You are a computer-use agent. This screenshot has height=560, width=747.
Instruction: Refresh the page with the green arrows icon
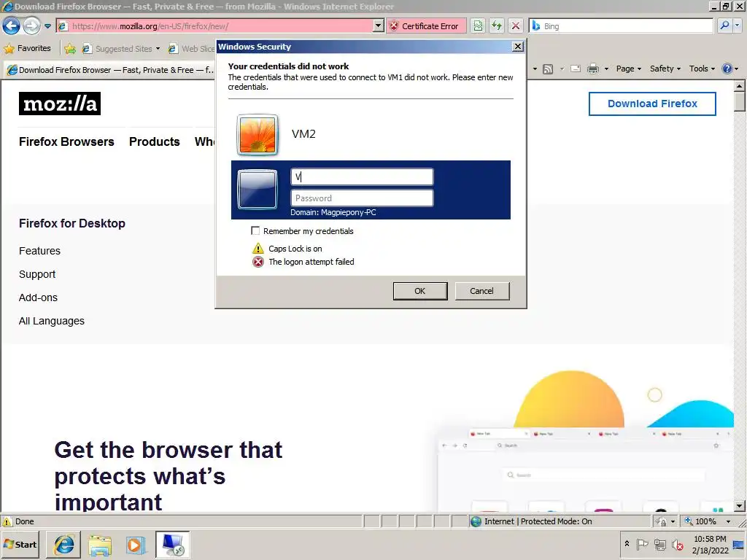[497, 26]
